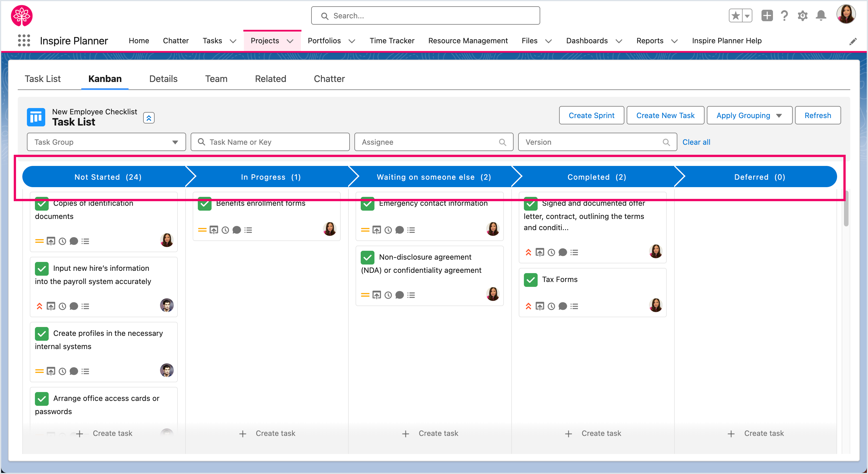Click the Create New Task button

click(666, 115)
